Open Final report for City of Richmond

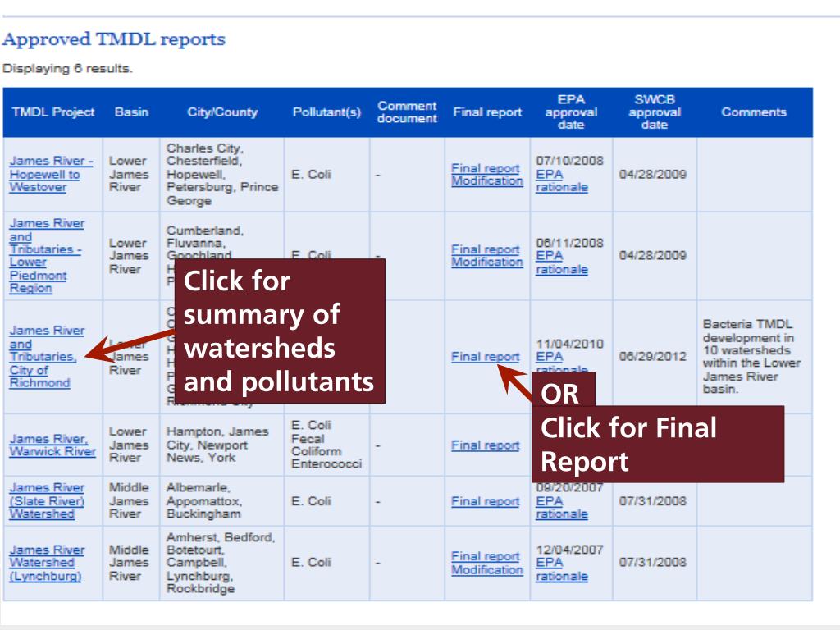tap(485, 357)
